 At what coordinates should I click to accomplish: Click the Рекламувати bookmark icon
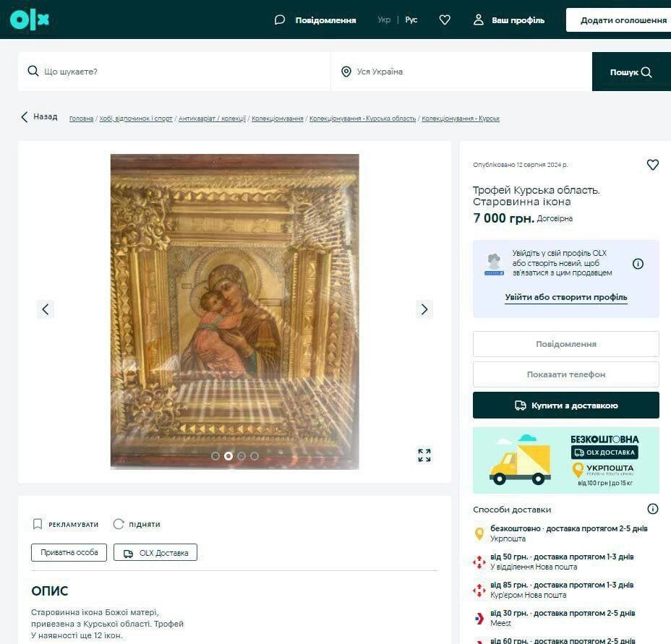(38, 524)
